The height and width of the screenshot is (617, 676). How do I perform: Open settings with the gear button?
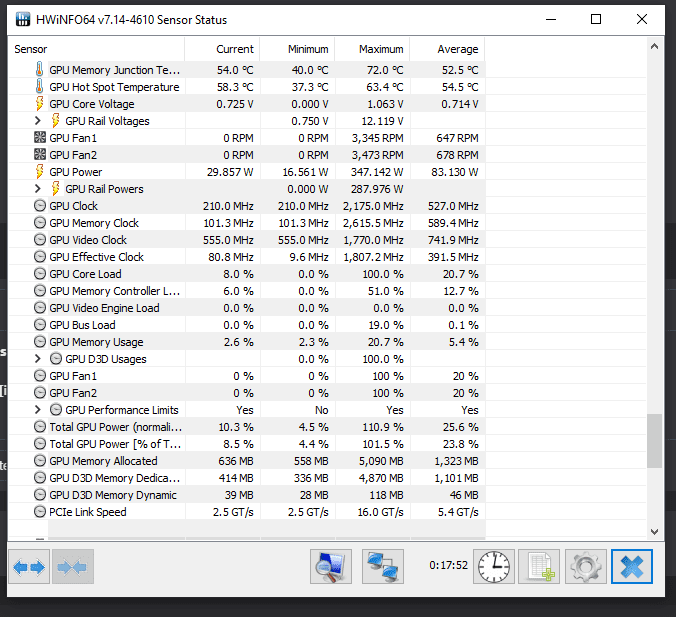(585, 567)
